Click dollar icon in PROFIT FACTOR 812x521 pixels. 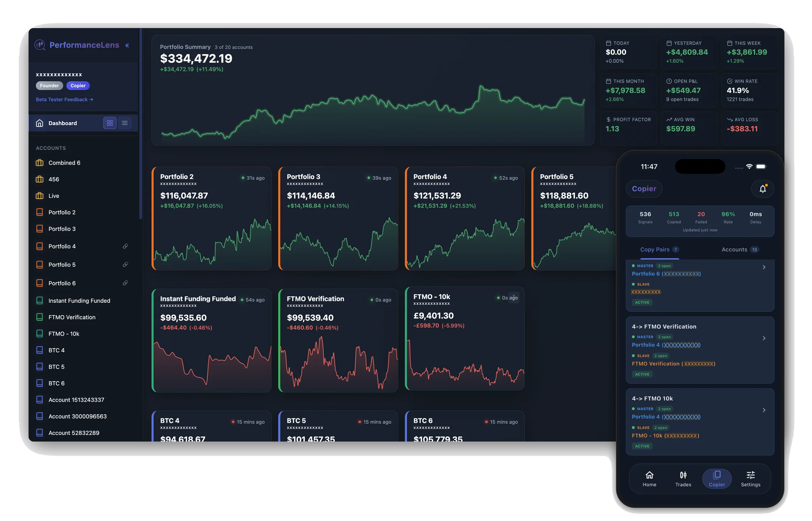pos(608,120)
